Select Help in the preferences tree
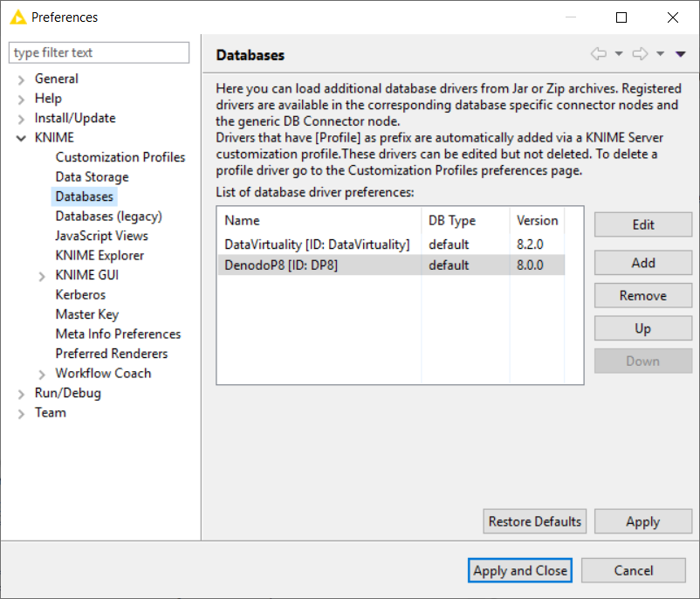This screenshot has height=599, width=700. [x=48, y=99]
